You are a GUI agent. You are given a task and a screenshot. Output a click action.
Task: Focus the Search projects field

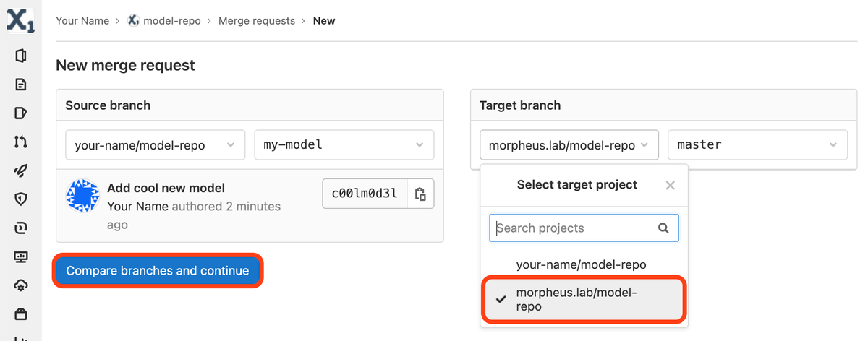click(575, 228)
